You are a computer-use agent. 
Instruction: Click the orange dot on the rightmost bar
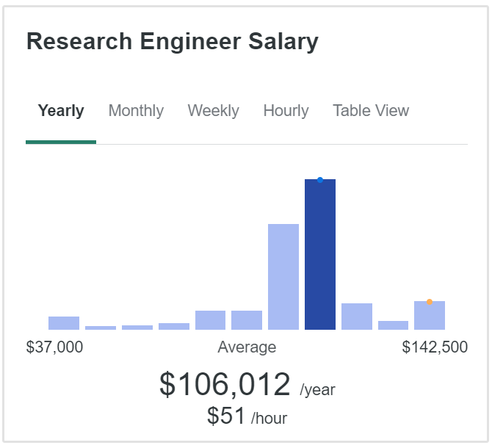pyautogui.click(x=430, y=302)
